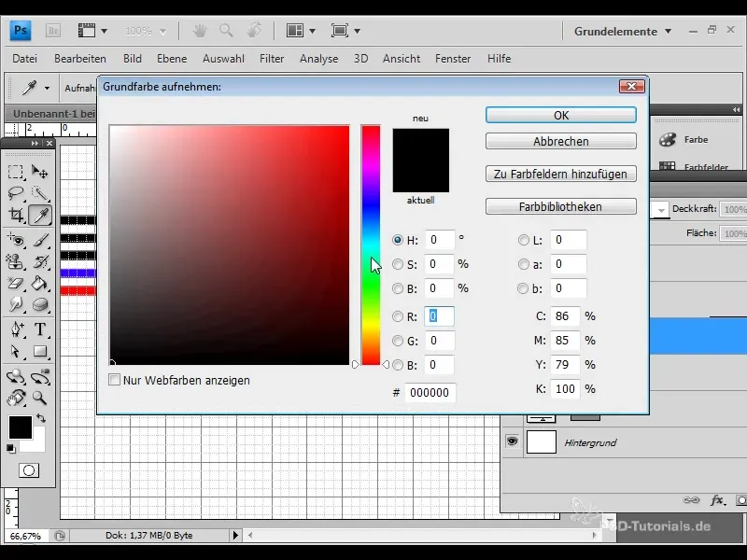Screen dimensions: 747x560
Task: Click the foreground color swatch in toolbox
Action: (x=20, y=427)
